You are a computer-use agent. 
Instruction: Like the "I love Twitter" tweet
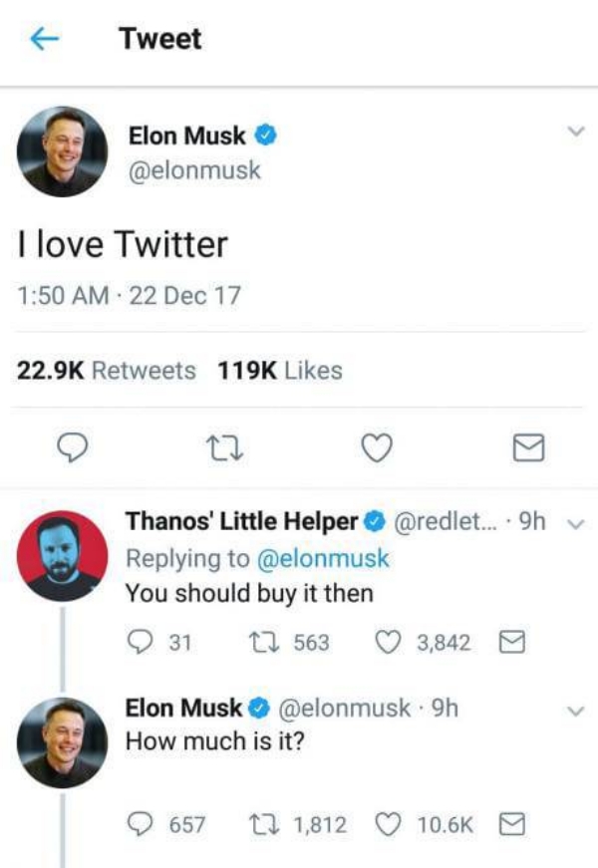(x=373, y=451)
